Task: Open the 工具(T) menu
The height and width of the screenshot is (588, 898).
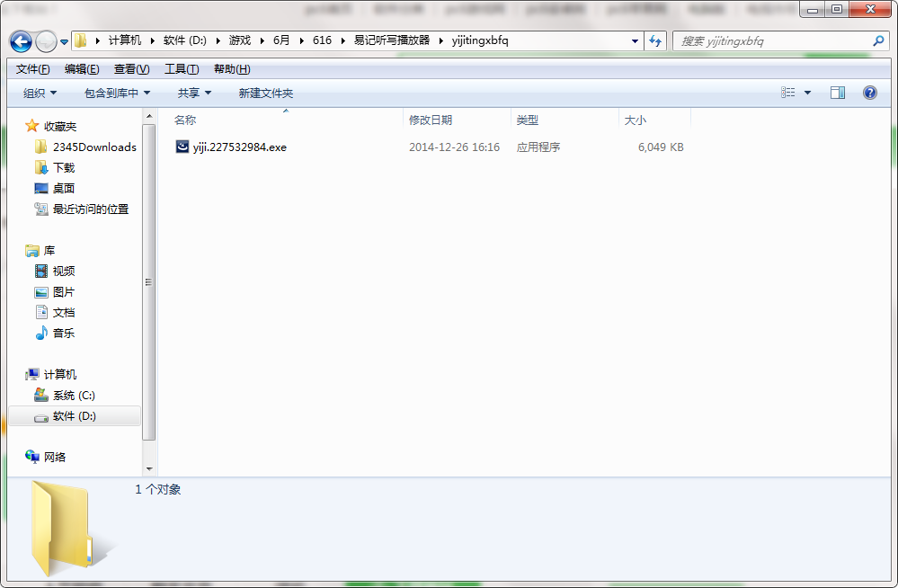Action: click(x=182, y=69)
